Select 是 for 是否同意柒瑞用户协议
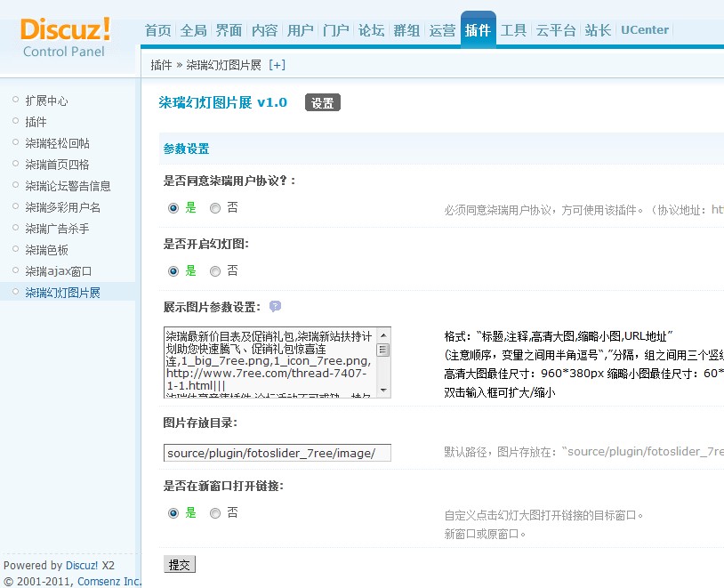Viewport: 724px width, 588px height. 173,208
